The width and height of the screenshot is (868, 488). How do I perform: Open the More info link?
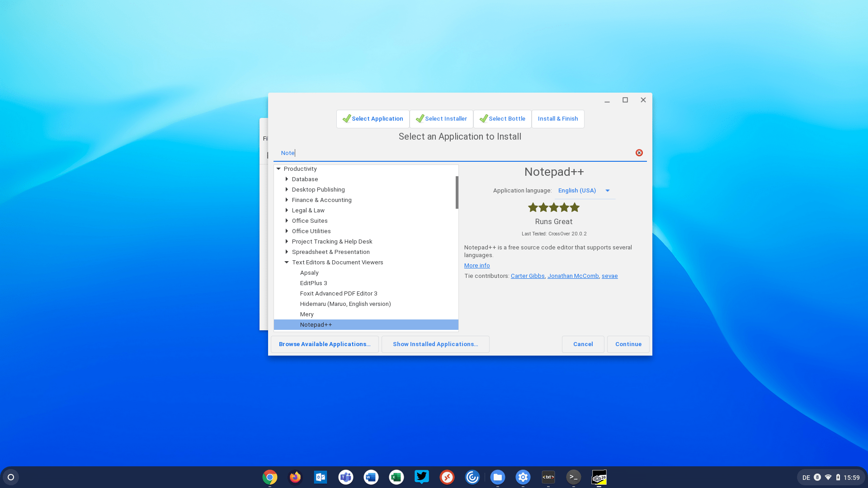point(477,266)
